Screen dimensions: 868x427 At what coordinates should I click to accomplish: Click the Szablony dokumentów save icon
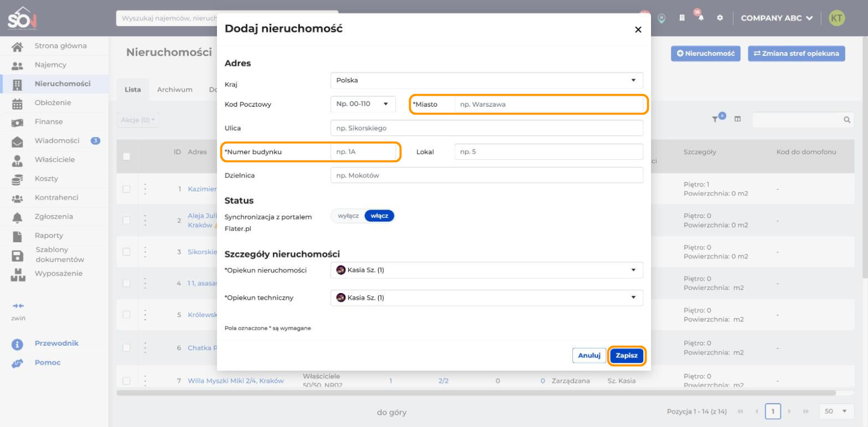17,256
